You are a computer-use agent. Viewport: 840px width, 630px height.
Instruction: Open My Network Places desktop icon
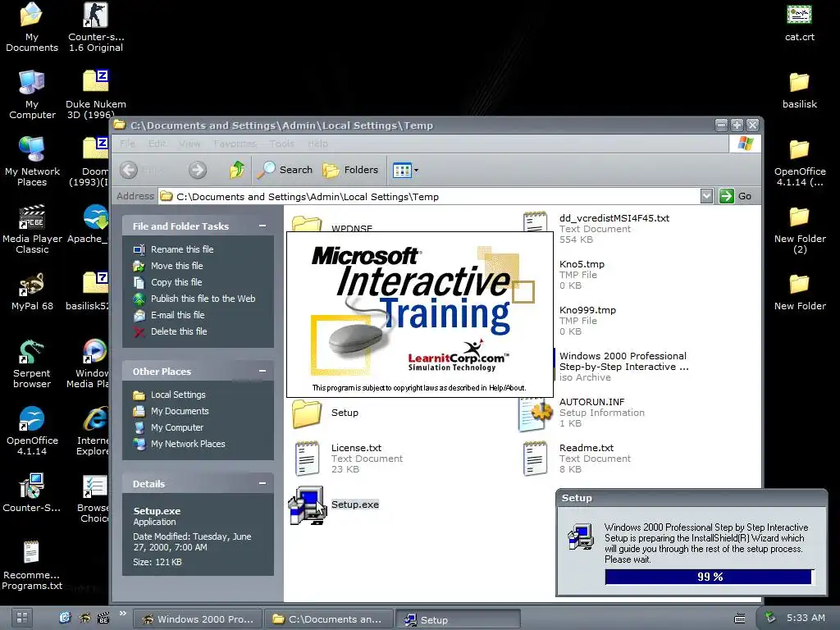32,162
